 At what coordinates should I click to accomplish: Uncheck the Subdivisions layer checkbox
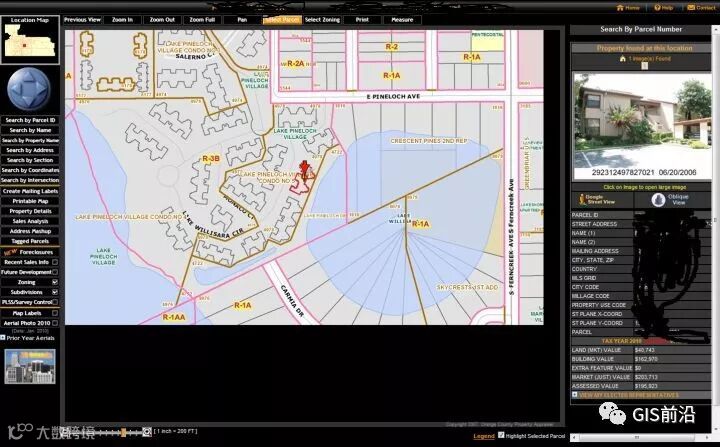[x=55, y=292]
